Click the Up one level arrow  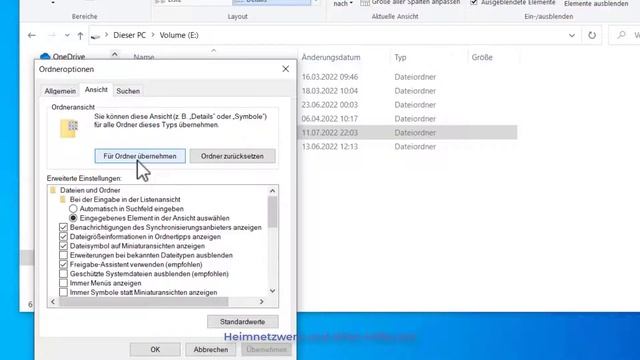click(x=80, y=36)
